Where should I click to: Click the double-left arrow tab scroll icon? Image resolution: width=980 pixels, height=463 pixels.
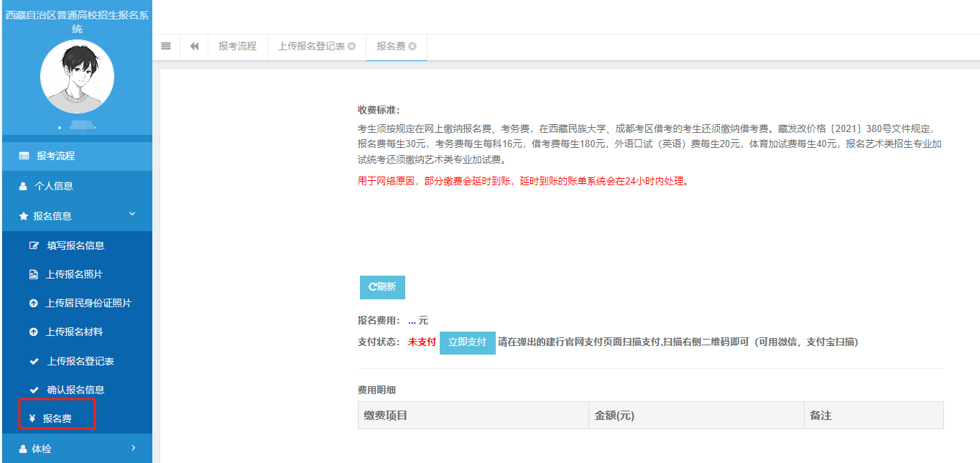coord(194,46)
